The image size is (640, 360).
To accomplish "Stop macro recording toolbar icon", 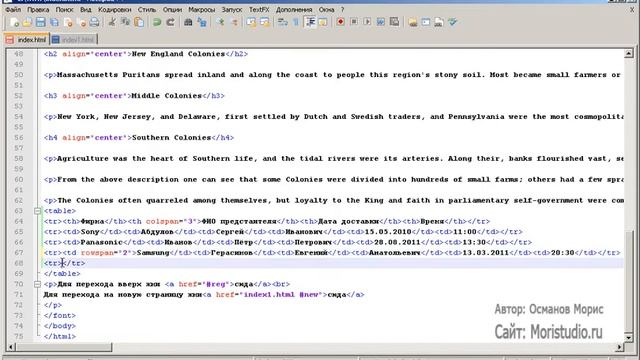I will [x=354, y=22].
